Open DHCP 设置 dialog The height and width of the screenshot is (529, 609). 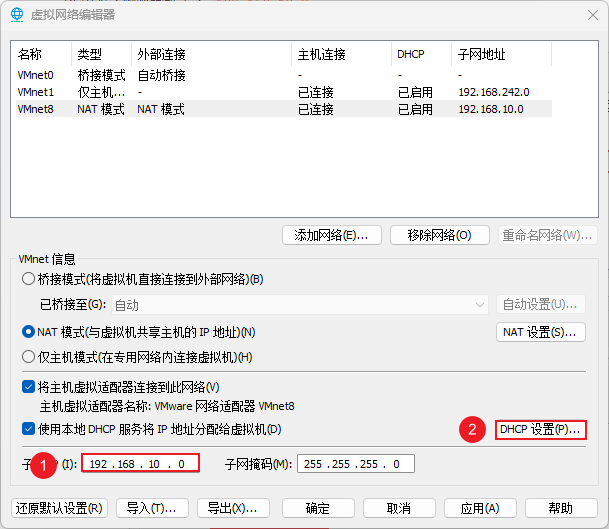pos(540,430)
